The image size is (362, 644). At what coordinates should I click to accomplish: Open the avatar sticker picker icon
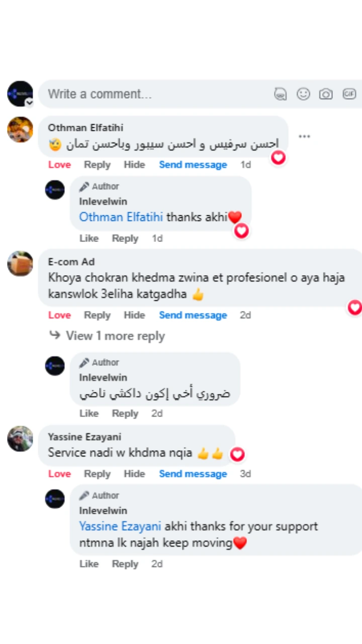tap(281, 94)
